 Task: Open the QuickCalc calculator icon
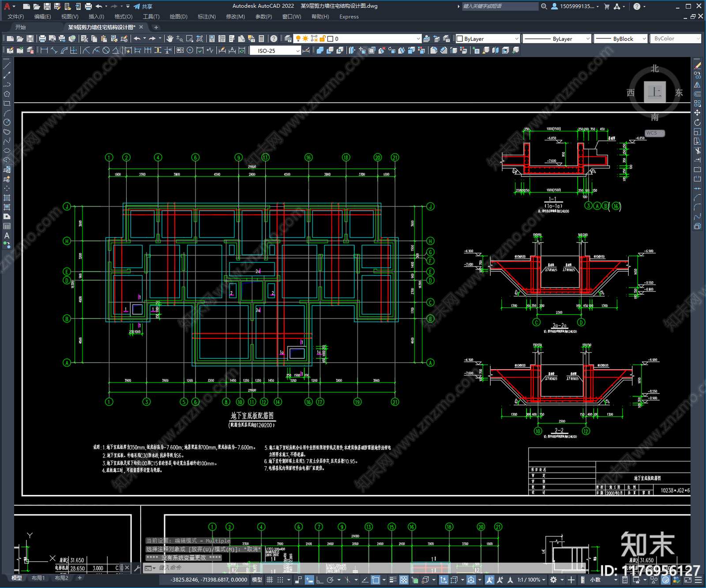pyautogui.click(x=261, y=39)
